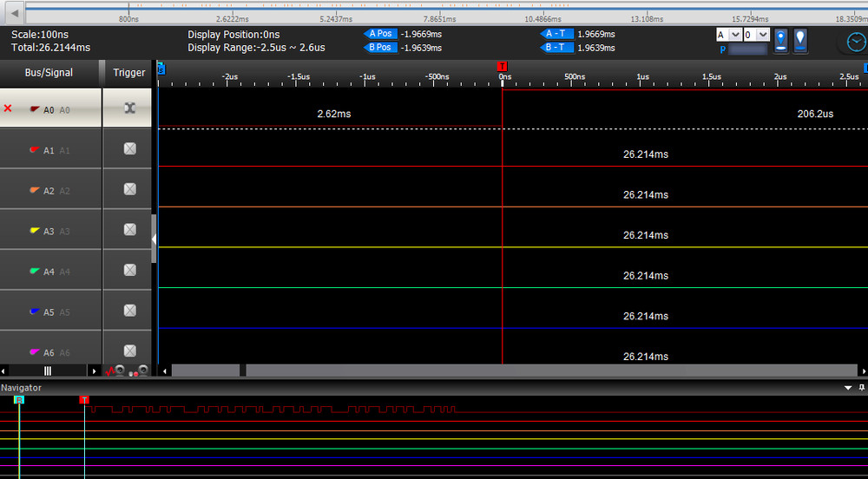Image resolution: width=868 pixels, height=479 pixels.
Task: Set trigger condition for channel A4
Action: point(129,270)
